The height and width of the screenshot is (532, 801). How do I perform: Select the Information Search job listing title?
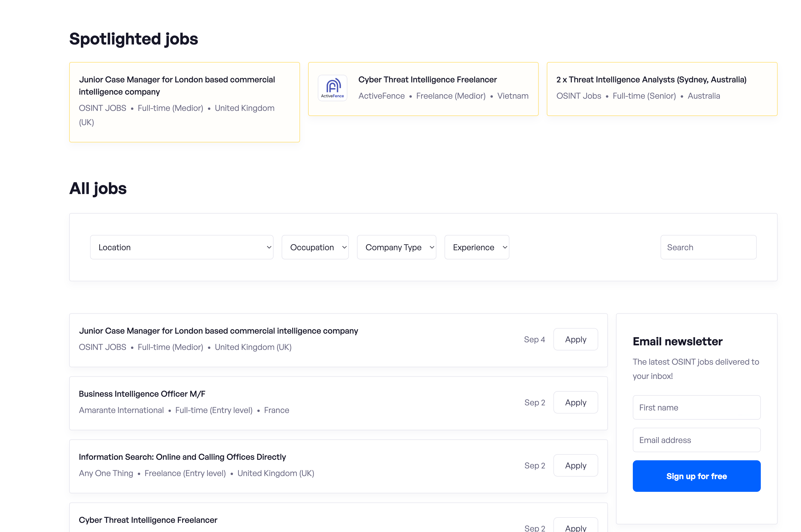[x=182, y=457]
